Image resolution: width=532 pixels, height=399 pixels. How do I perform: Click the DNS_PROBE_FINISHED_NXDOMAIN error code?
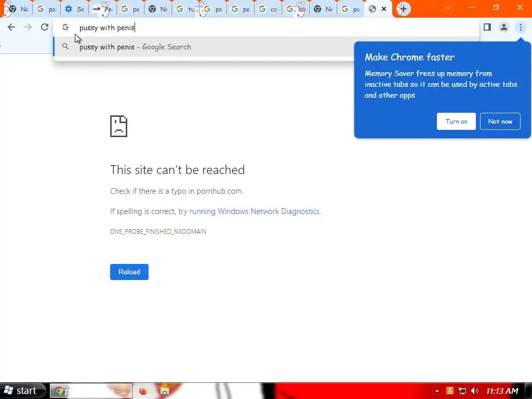pyautogui.click(x=158, y=231)
